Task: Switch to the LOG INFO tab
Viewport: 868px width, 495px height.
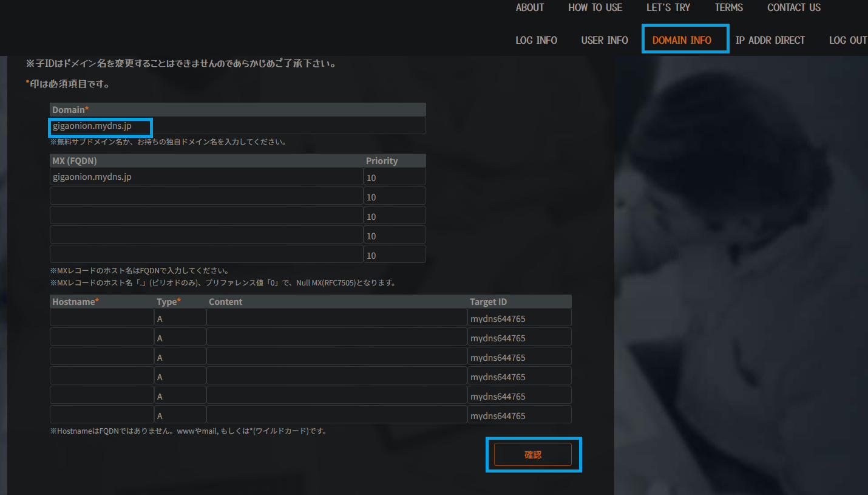Action: click(536, 39)
